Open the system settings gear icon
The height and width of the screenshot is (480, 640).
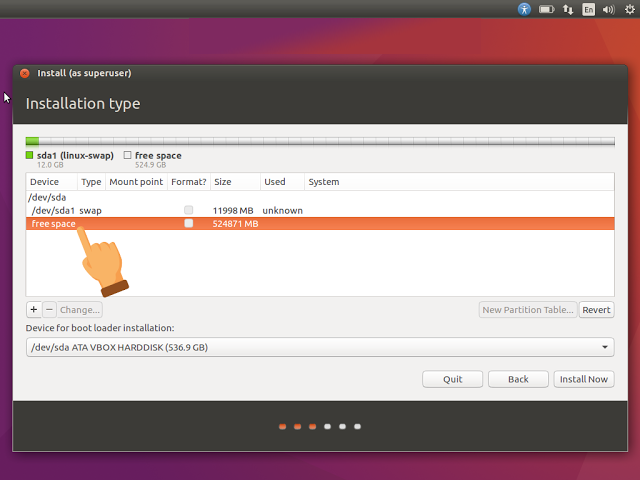[630, 9]
